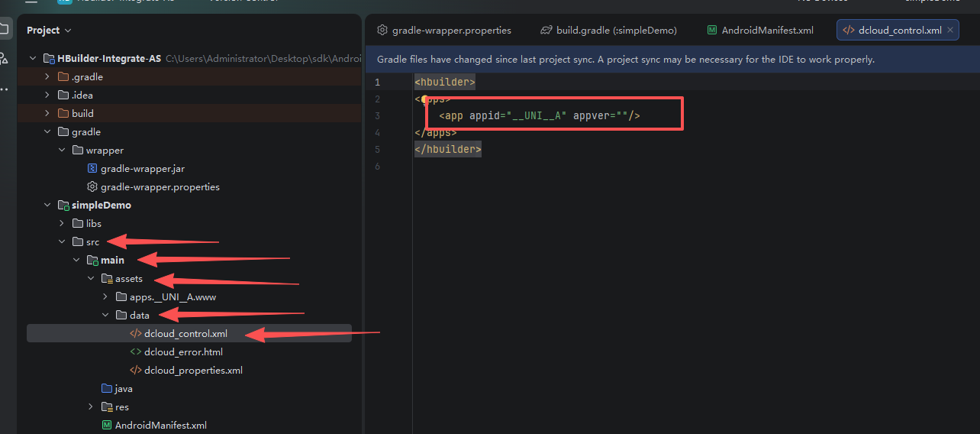Expand the .idea folder
980x434 pixels.
tap(47, 95)
